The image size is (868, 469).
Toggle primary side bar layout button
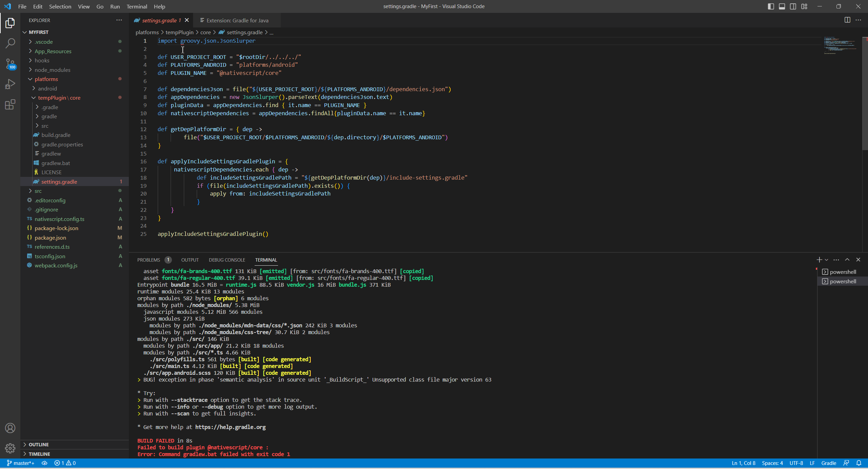pyautogui.click(x=771, y=6)
